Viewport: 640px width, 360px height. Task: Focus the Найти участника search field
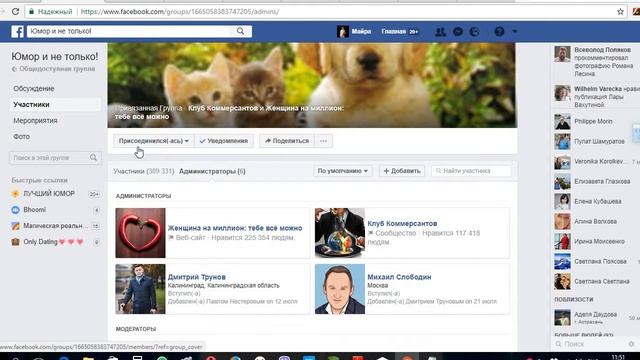pyautogui.click(x=471, y=171)
